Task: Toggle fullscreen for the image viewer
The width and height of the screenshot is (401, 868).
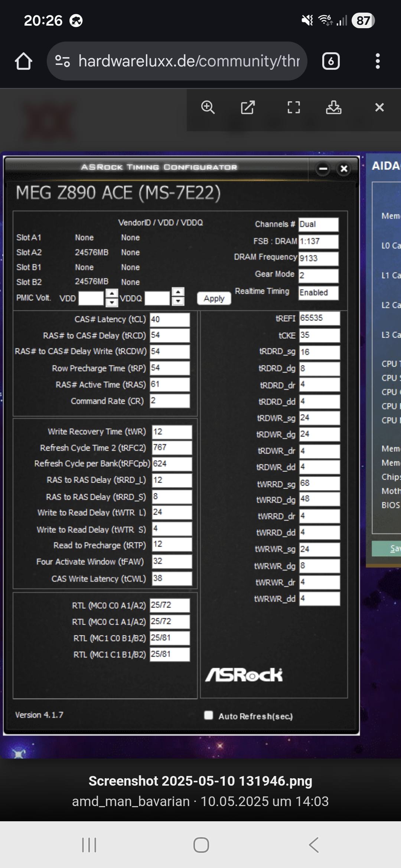Action: click(294, 108)
